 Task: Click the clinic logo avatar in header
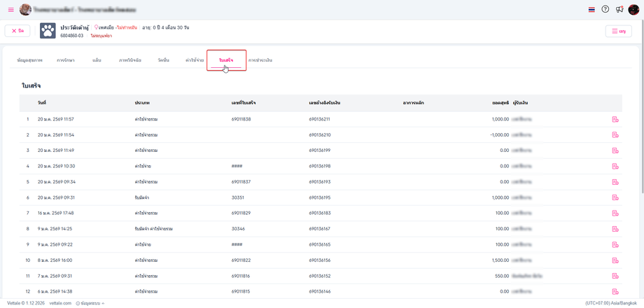click(25, 9)
